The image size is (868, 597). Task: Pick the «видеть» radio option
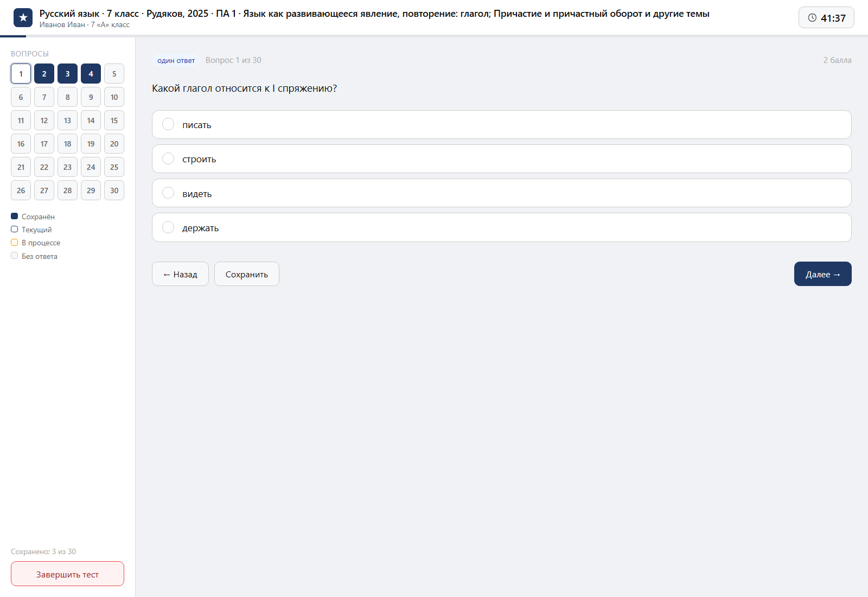coord(168,193)
